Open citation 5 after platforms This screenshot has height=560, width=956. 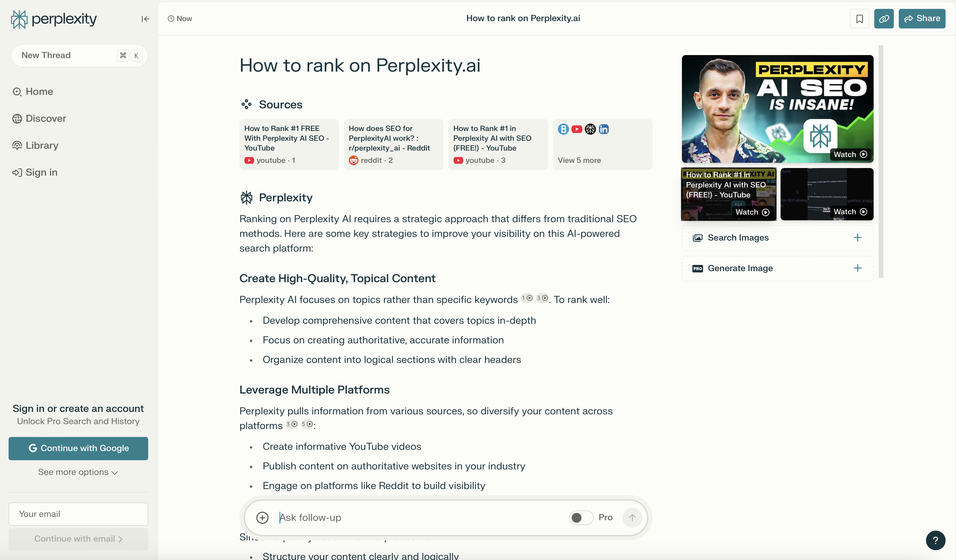pyautogui.click(x=307, y=424)
